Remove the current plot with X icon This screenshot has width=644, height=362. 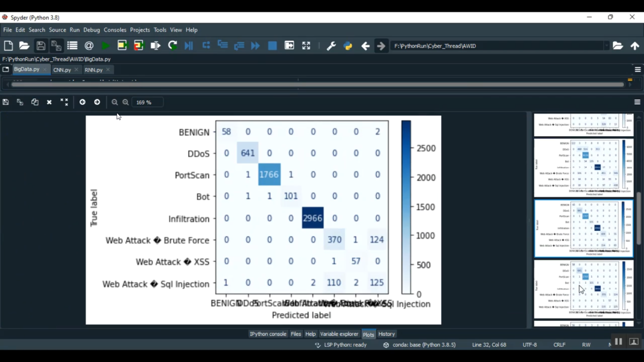[49, 102]
